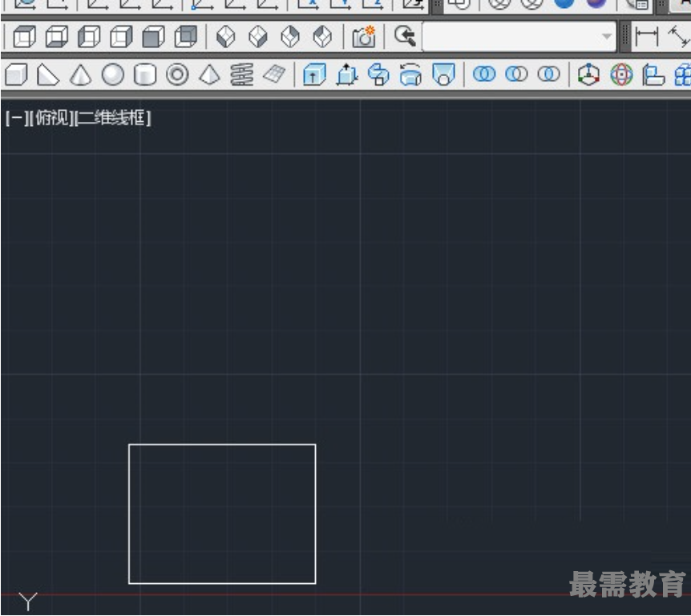The height and width of the screenshot is (616, 691).
Task: Switch to the Right view cube icon
Action: tap(121, 37)
